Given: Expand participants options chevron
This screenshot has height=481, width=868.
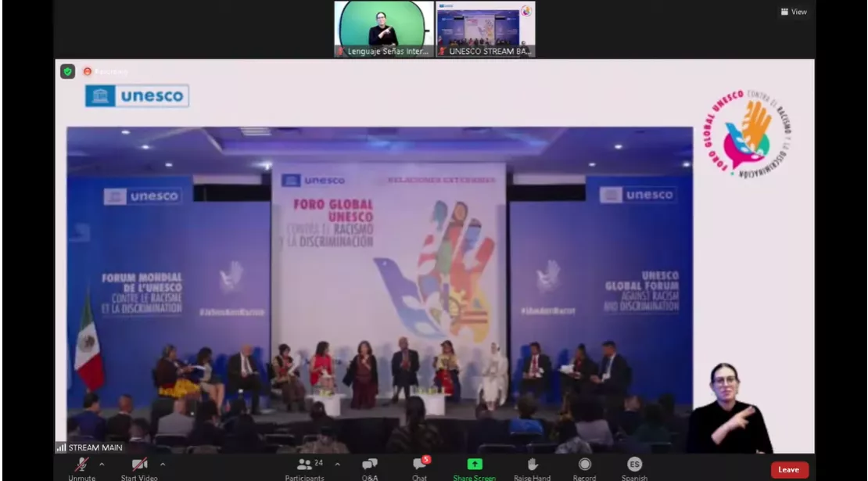Looking at the screenshot, I should coord(338,465).
